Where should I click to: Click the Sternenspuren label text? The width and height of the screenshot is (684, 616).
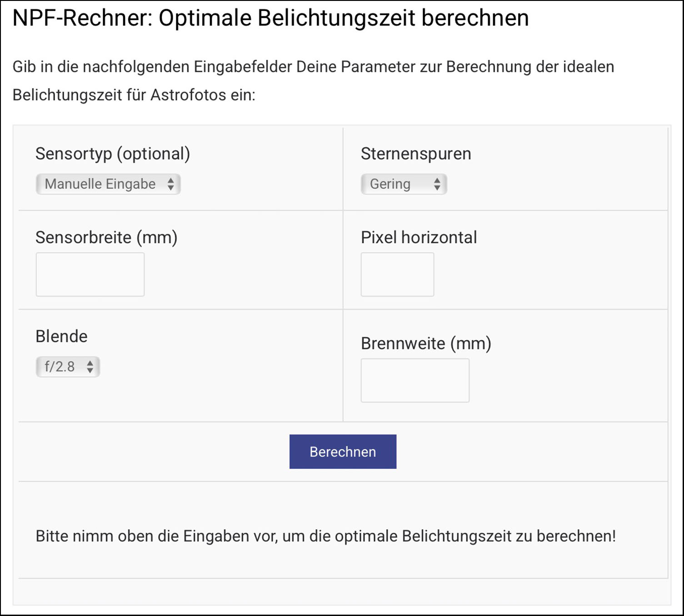416,154
